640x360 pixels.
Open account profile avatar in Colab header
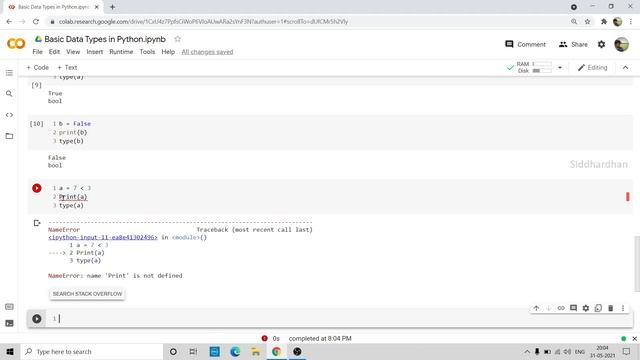[621, 44]
